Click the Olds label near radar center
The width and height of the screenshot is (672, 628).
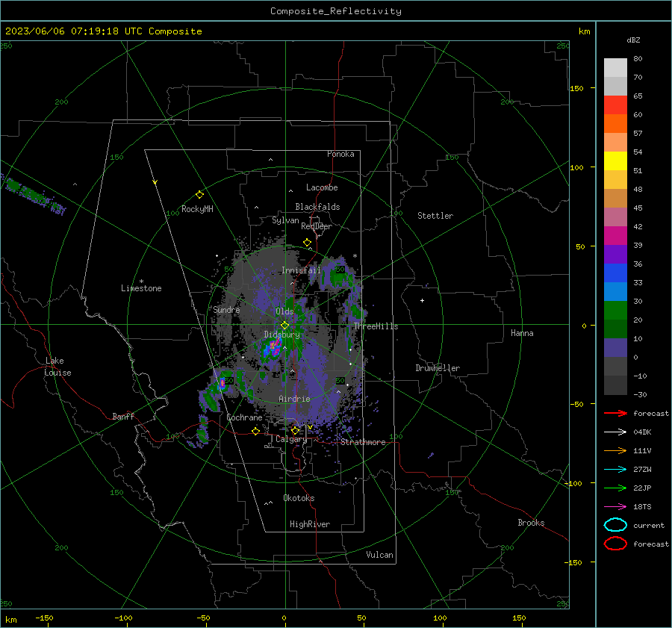tap(284, 311)
